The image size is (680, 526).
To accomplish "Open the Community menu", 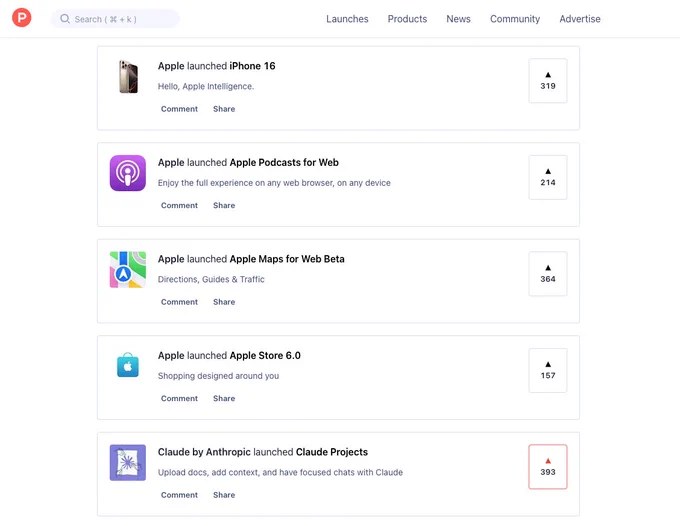I will [515, 19].
